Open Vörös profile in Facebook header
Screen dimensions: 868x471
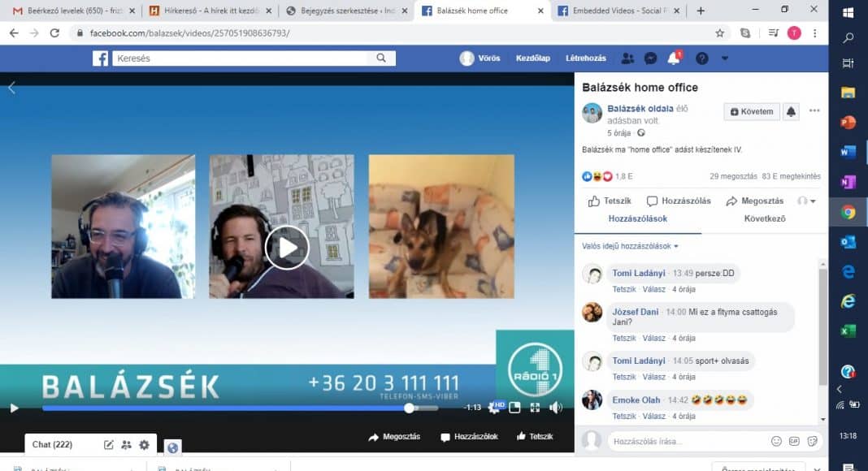tap(480, 58)
